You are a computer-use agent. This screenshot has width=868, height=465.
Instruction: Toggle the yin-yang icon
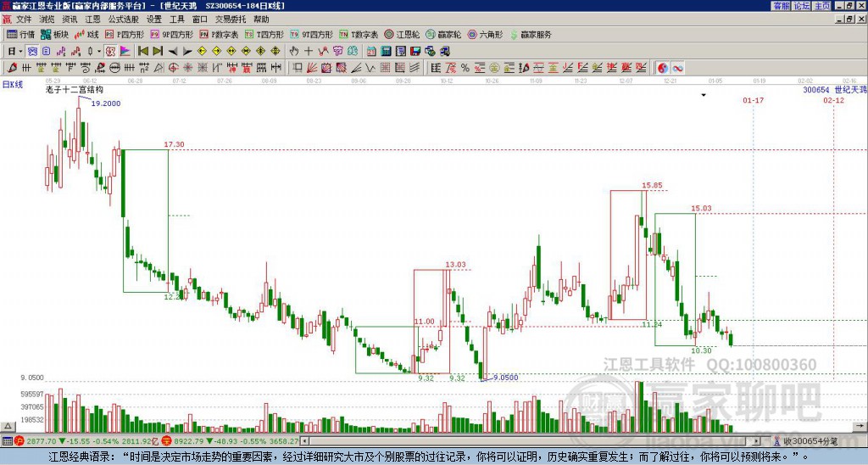[663, 68]
